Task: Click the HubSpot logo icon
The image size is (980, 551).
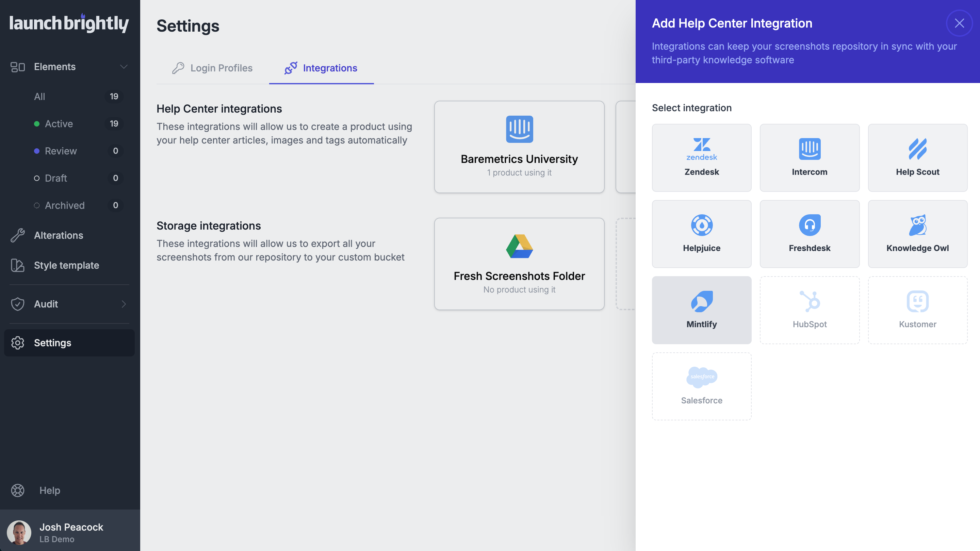Action: point(810,302)
